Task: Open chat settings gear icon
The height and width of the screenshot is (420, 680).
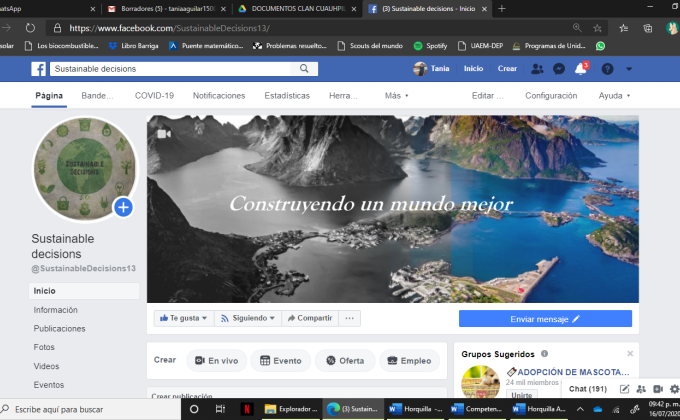Action: pyautogui.click(x=673, y=388)
